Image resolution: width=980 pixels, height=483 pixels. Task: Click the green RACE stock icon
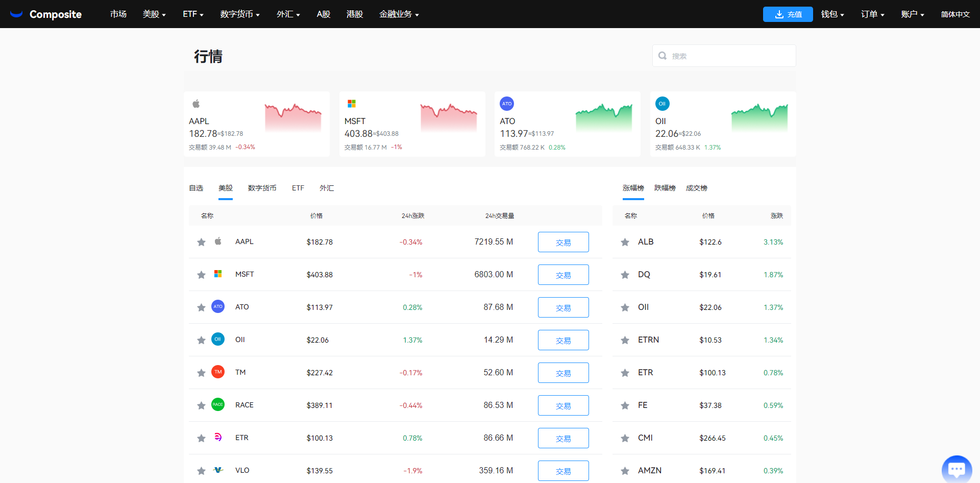point(218,405)
